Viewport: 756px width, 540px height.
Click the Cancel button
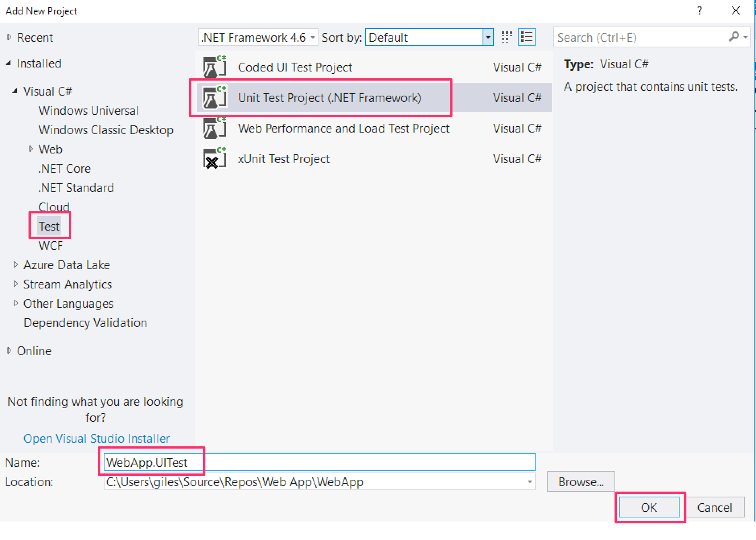[x=715, y=507]
